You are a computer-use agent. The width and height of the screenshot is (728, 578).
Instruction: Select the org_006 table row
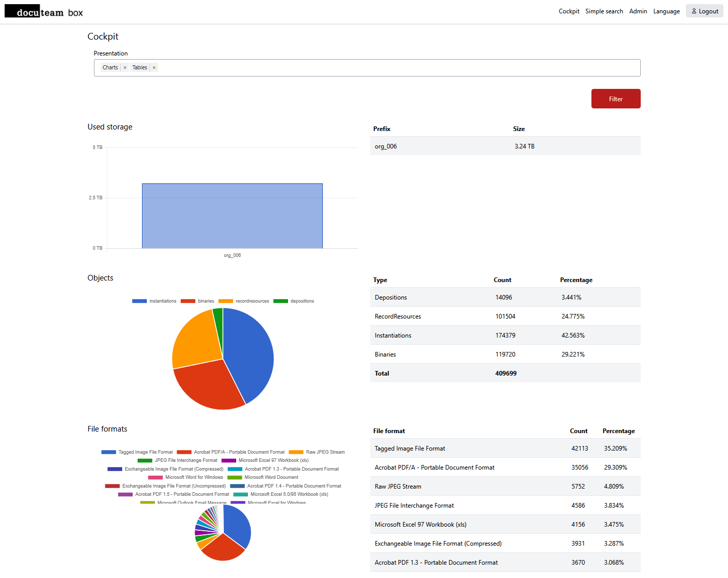[505, 146]
